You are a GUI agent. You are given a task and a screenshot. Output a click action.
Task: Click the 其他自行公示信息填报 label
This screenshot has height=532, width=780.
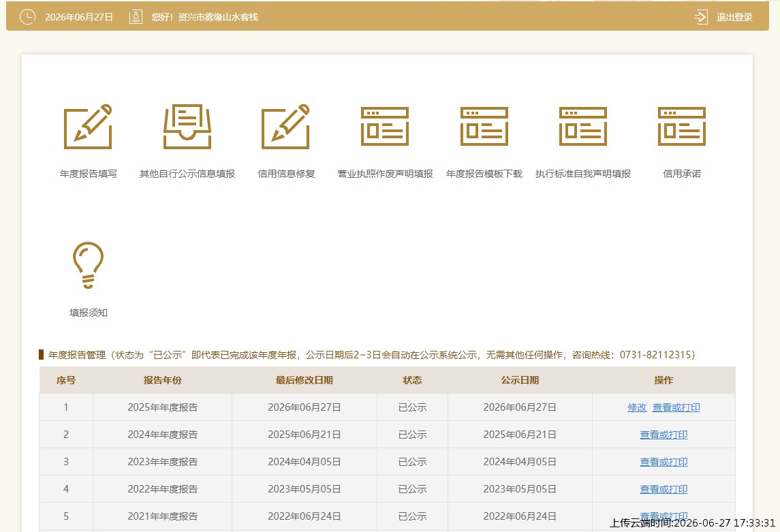pyautogui.click(x=187, y=174)
